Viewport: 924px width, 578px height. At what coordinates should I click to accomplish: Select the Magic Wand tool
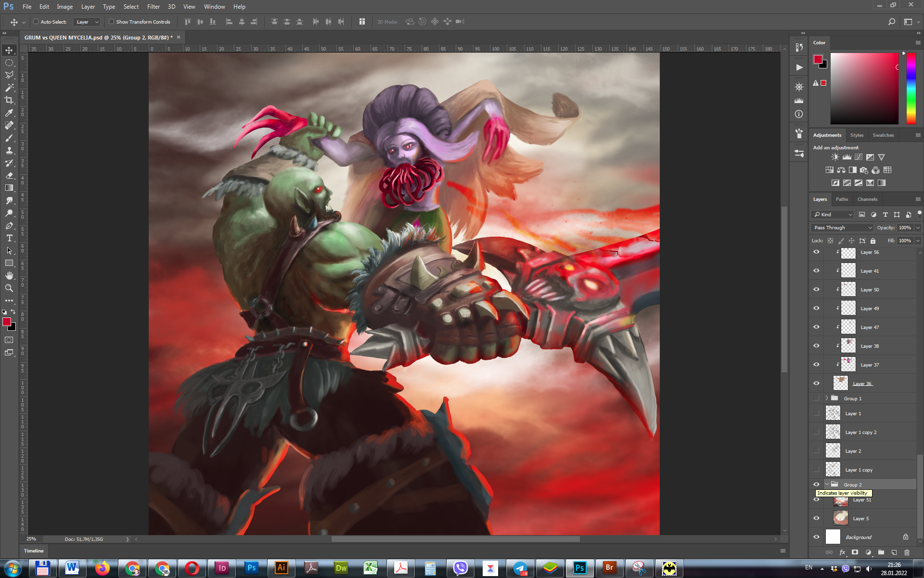(x=9, y=88)
